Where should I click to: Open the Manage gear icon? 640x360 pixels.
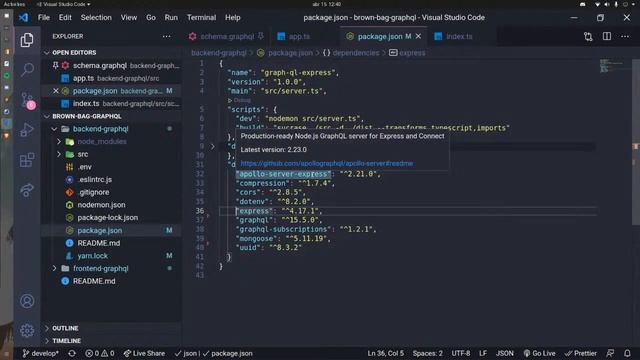coord(27,331)
